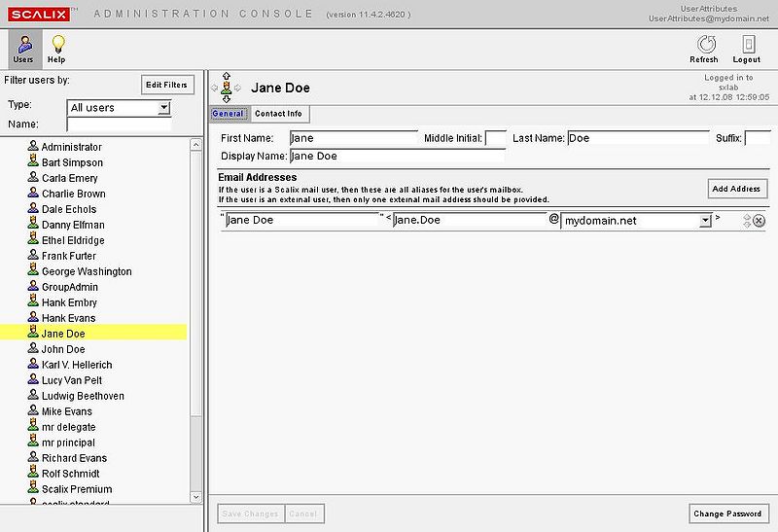The height and width of the screenshot is (532, 778).
Task: Click the Change Password button
Action: click(728, 514)
